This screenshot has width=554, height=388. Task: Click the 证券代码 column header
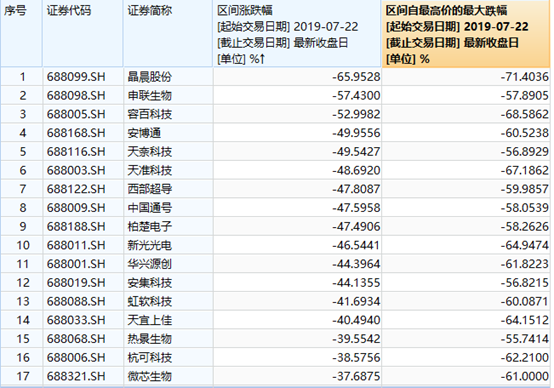click(83, 33)
